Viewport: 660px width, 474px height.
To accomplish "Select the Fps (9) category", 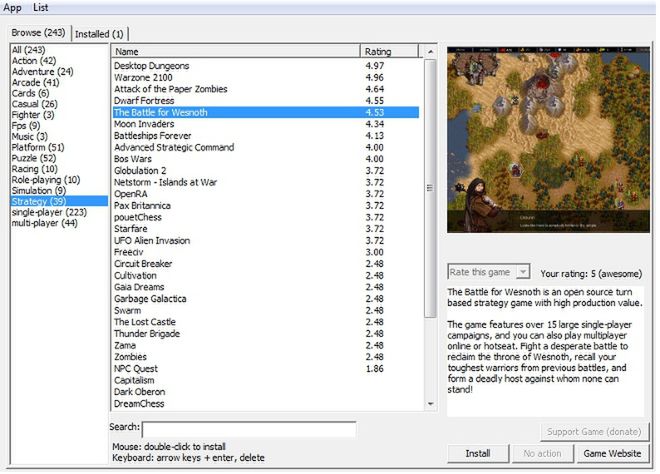I will coord(26,126).
